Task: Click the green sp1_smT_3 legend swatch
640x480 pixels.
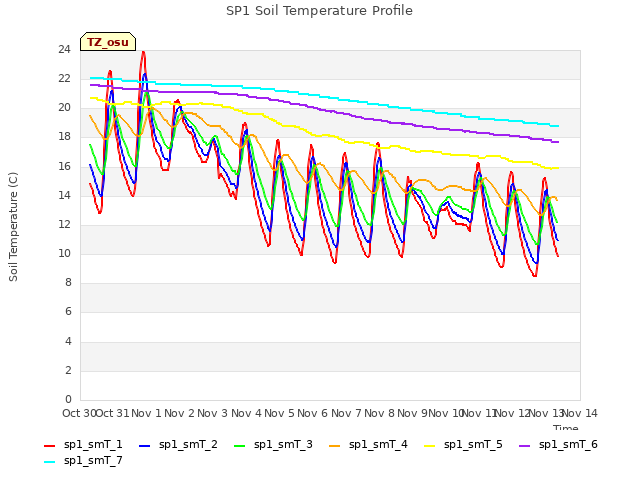Action: (240, 446)
